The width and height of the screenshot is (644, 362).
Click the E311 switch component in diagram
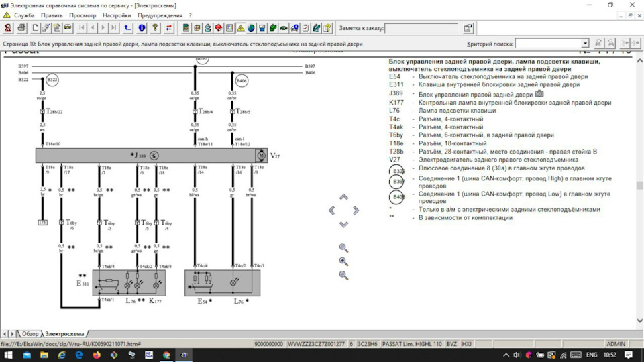pos(129,283)
